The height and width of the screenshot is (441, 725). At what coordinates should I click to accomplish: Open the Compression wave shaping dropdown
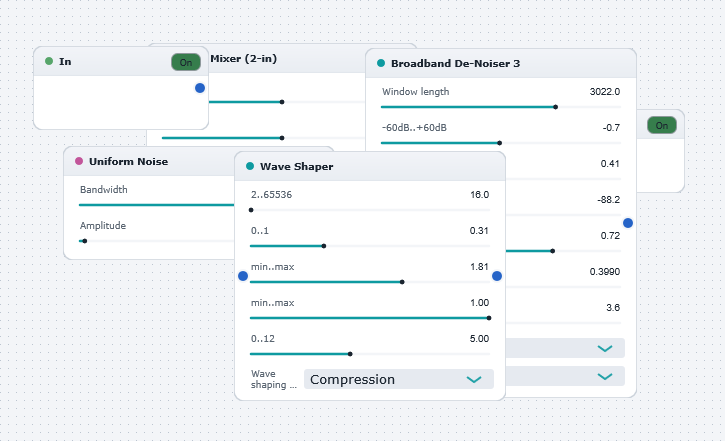point(399,379)
